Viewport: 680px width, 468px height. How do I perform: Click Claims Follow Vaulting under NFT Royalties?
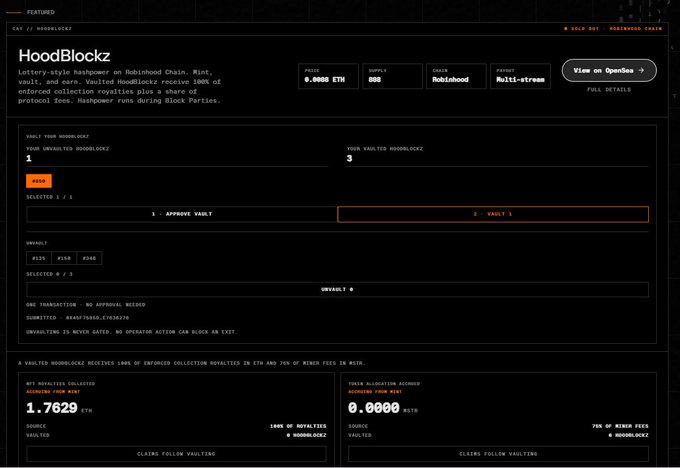[x=176, y=454]
